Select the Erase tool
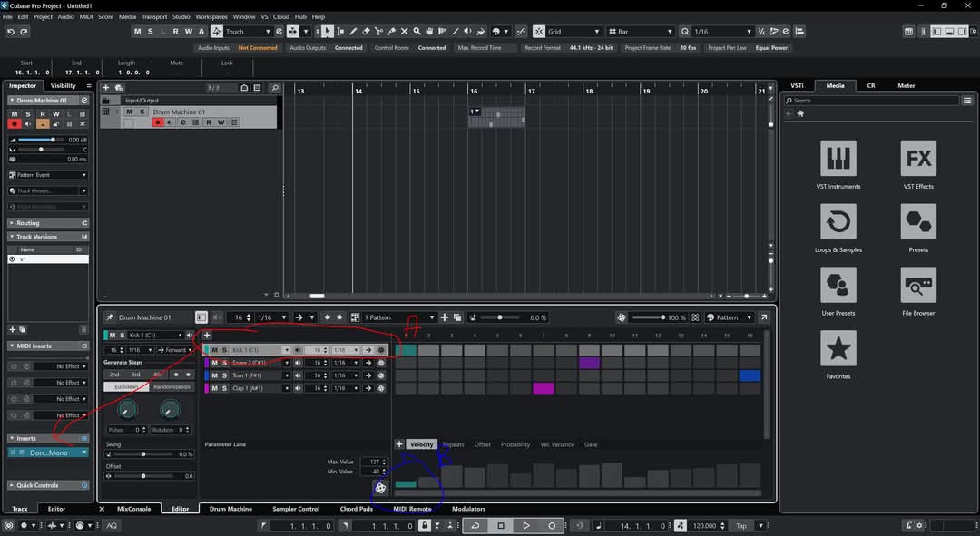980x536 pixels. click(367, 31)
